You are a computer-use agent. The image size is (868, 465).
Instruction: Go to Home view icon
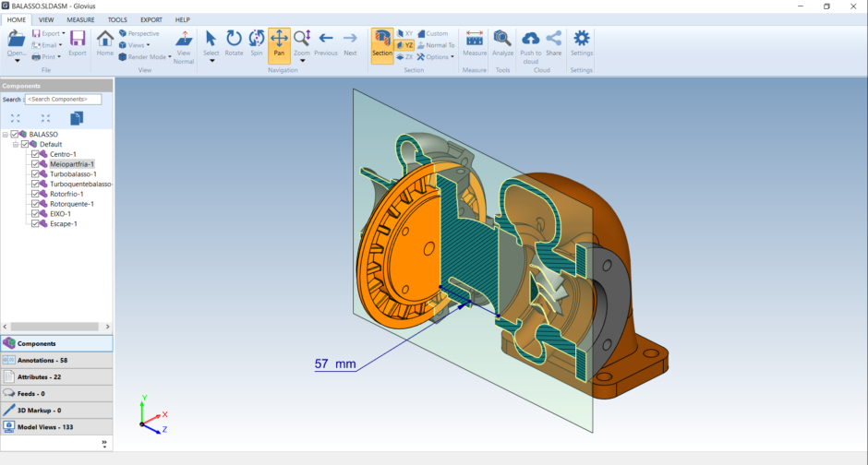(104, 43)
